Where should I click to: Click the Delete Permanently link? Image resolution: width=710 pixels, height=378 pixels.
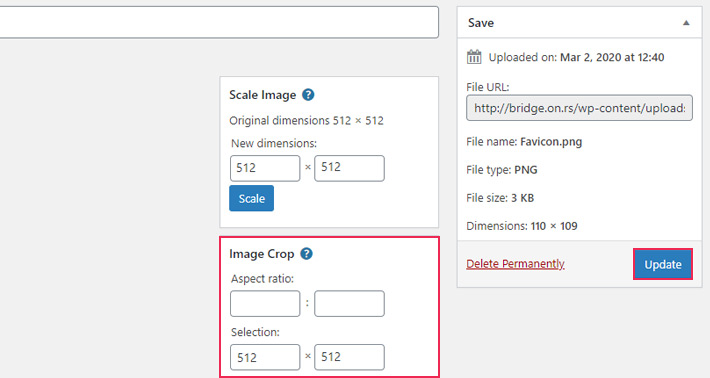click(515, 263)
